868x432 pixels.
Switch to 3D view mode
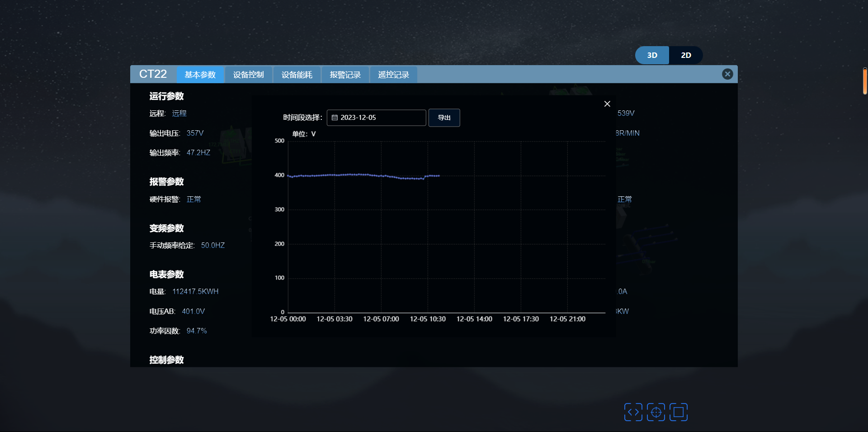652,55
